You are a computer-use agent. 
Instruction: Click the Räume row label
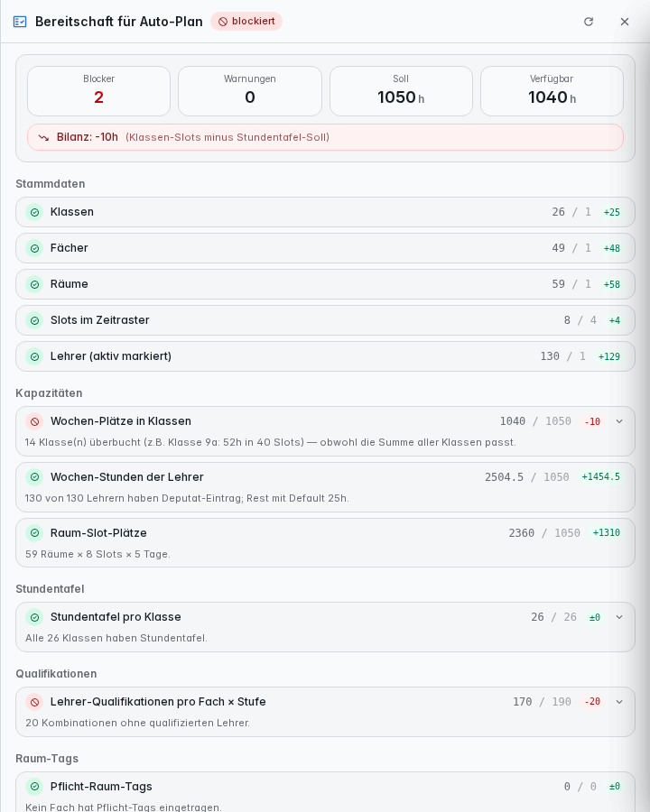click(69, 284)
